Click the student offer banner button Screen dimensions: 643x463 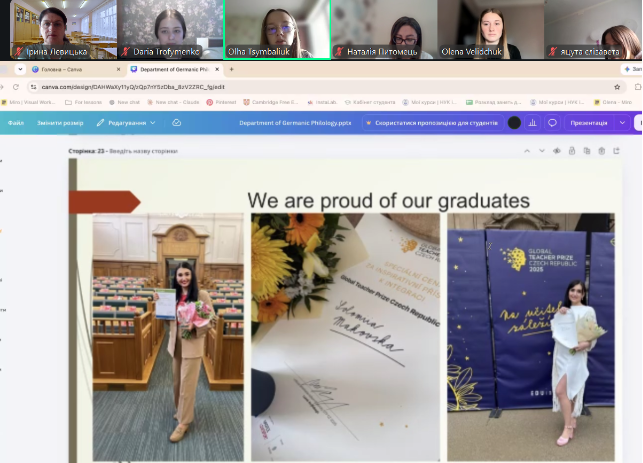coord(433,123)
